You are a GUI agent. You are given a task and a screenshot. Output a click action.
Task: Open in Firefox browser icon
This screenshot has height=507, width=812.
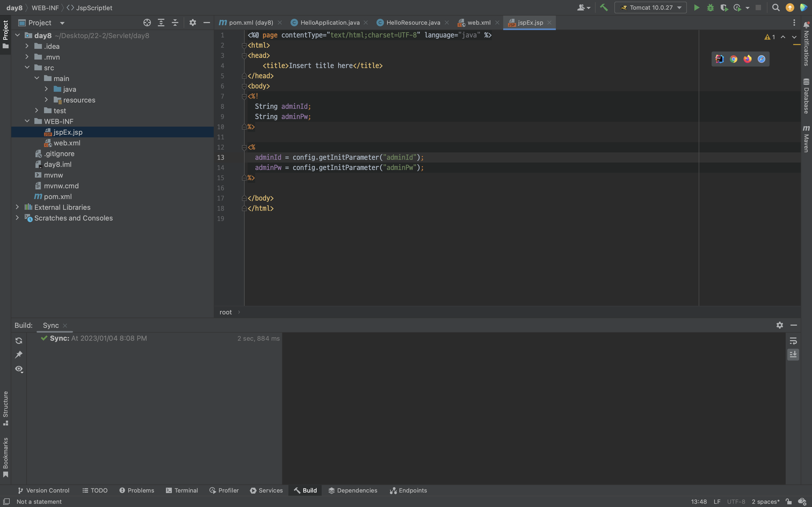pos(747,59)
